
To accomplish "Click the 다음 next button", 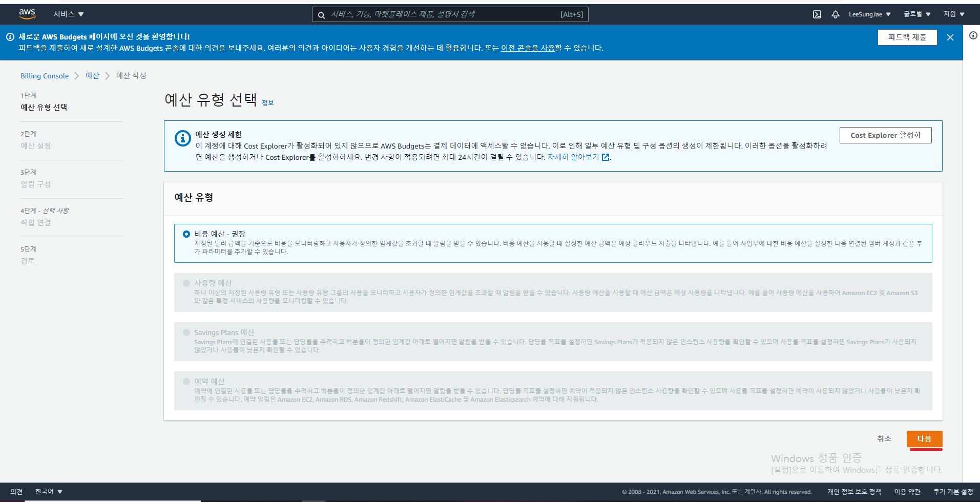I will pyautogui.click(x=924, y=439).
